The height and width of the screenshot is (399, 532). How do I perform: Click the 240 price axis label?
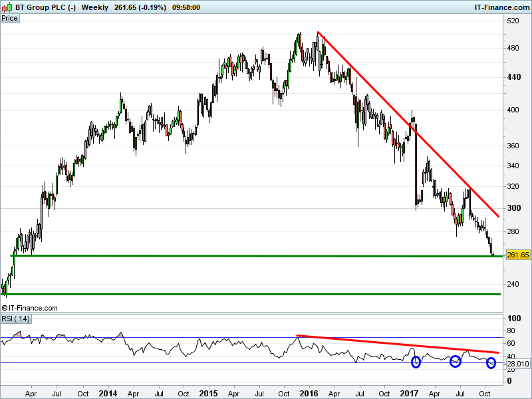pyautogui.click(x=513, y=285)
